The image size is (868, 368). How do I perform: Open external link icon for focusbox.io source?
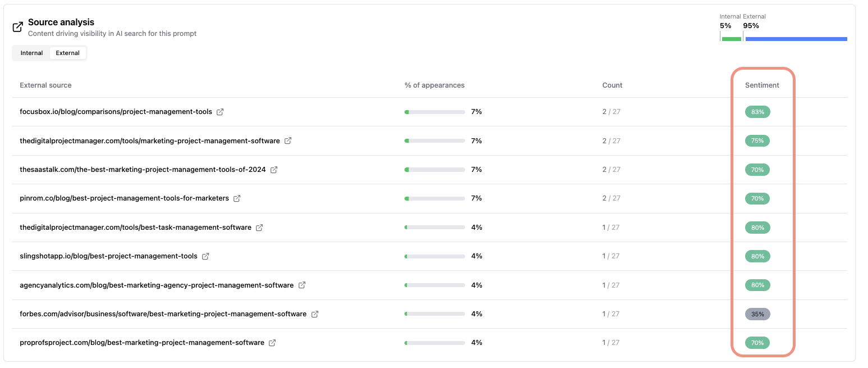click(x=220, y=112)
